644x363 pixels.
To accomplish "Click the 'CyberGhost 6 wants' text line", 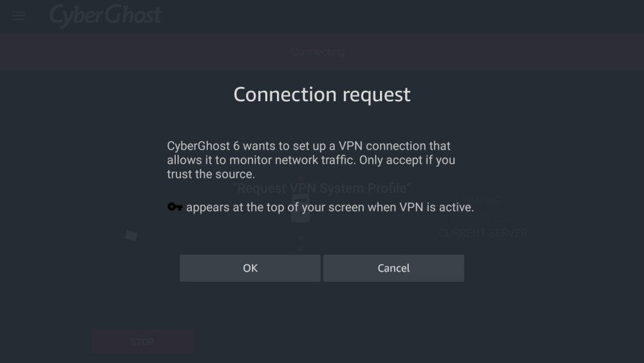I will click(x=308, y=146).
